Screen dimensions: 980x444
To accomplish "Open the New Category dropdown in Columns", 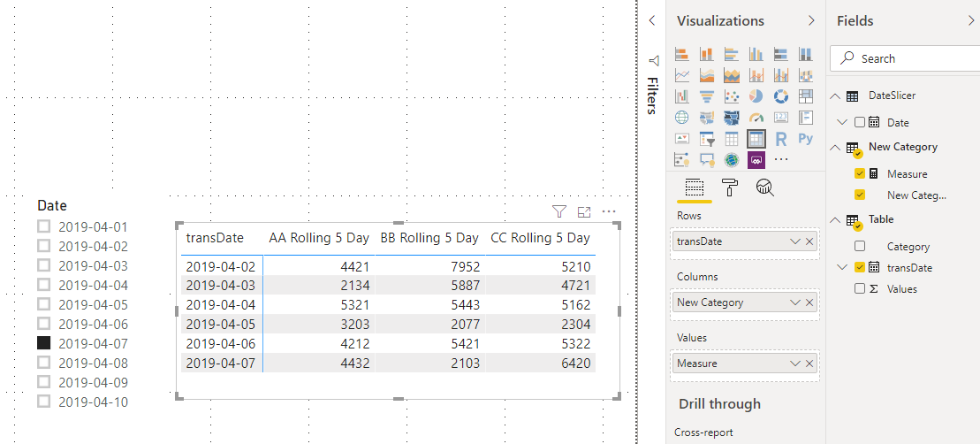I will (795, 302).
